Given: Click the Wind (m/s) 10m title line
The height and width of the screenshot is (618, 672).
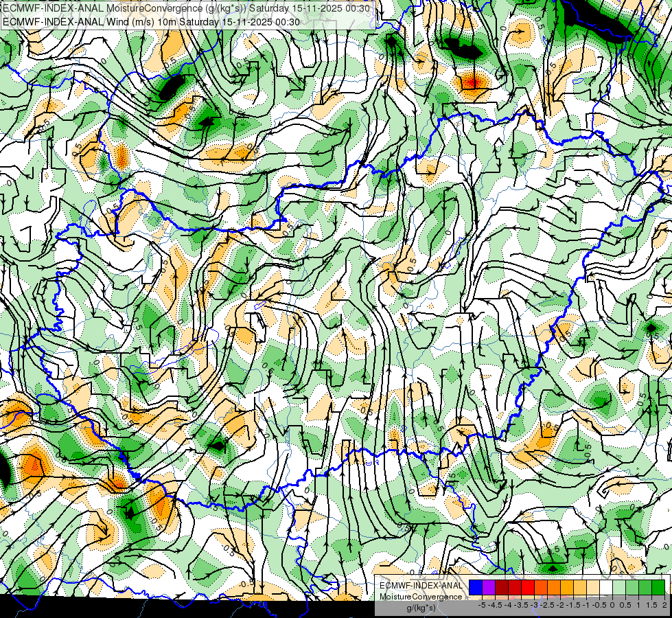Looking at the screenshot, I should point(151,22).
